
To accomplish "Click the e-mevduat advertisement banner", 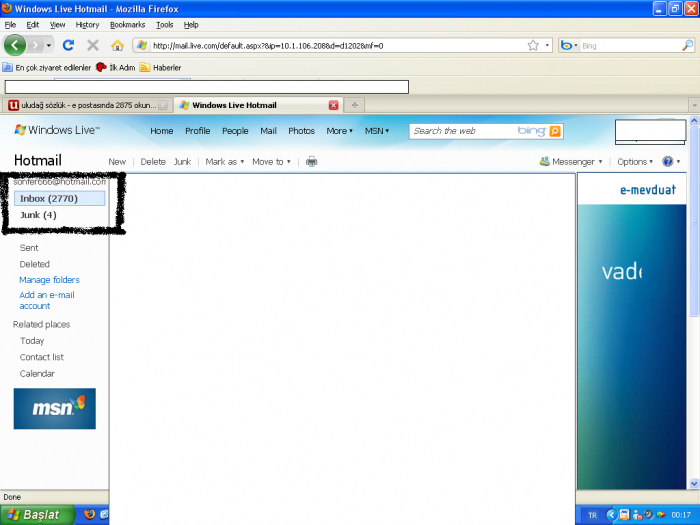I will click(x=632, y=331).
